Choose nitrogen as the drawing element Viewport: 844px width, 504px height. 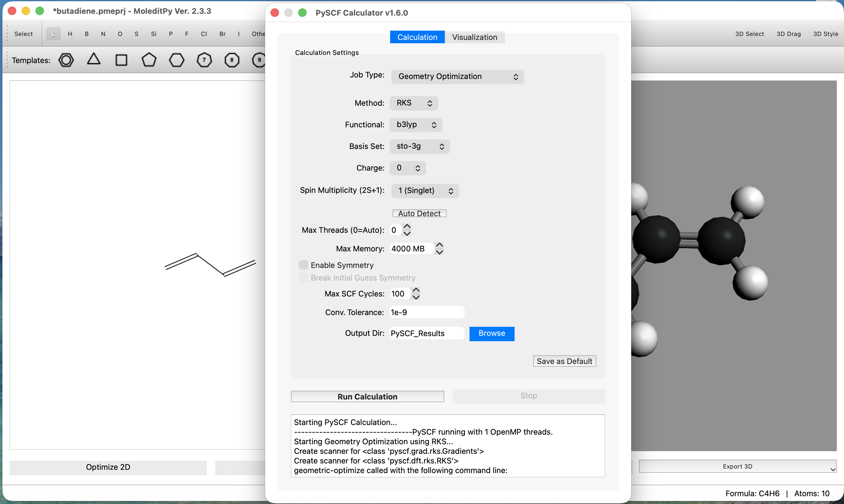coord(103,34)
